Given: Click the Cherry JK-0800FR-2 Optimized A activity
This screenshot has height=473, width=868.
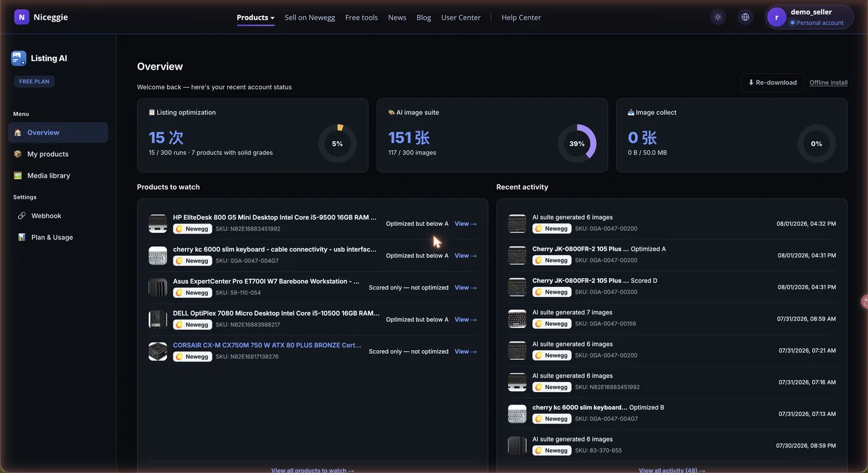Looking at the screenshot, I should point(672,255).
